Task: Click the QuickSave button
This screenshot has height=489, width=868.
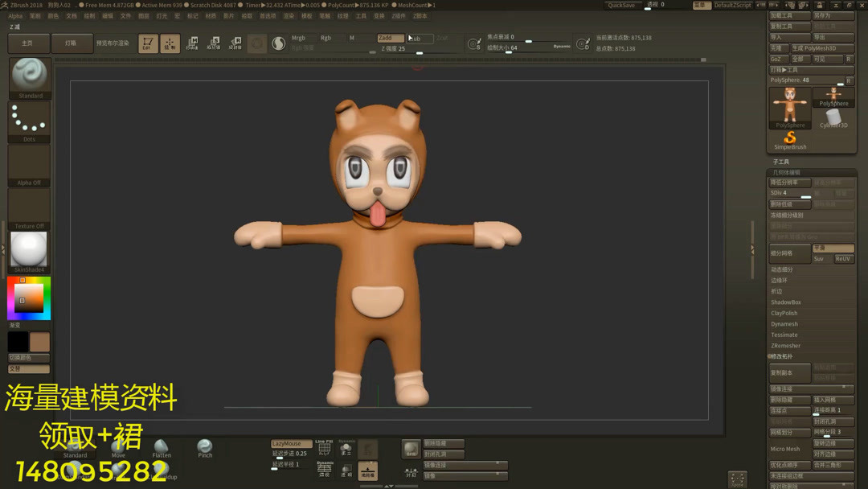Action: point(621,5)
